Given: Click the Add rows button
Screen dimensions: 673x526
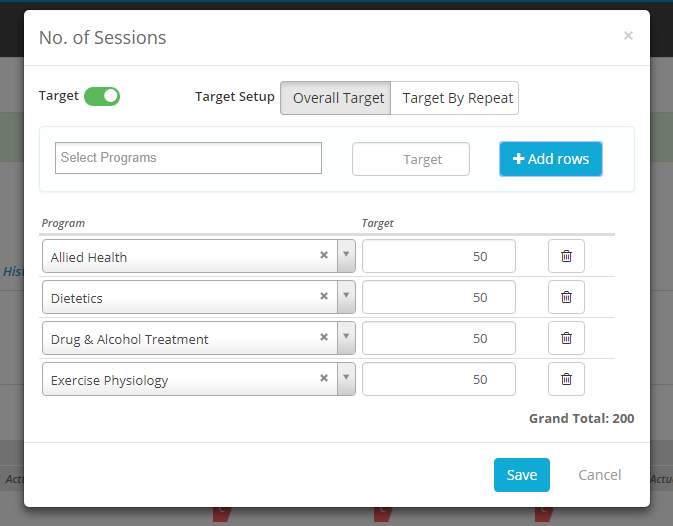Looking at the screenshot, I should 550,158.
